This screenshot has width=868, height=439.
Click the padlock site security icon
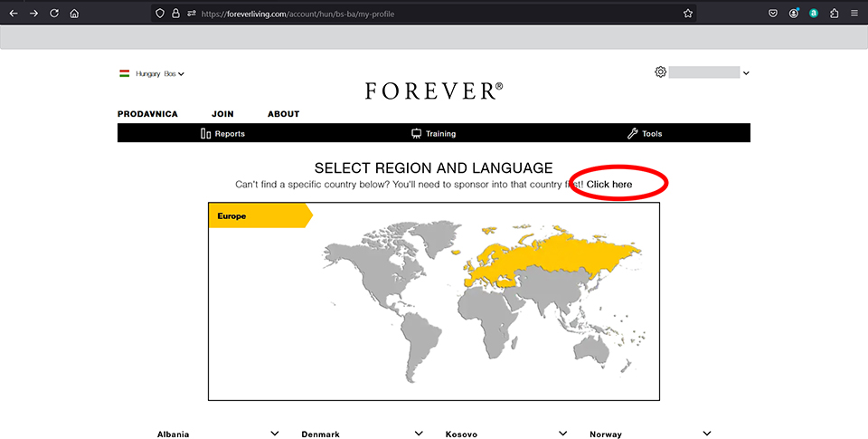tap(175, 14)
